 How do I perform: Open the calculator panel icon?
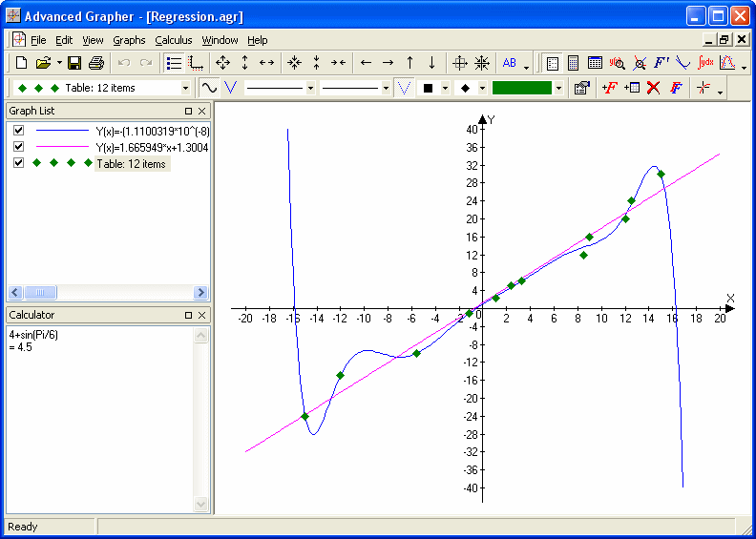click(574, 63)
